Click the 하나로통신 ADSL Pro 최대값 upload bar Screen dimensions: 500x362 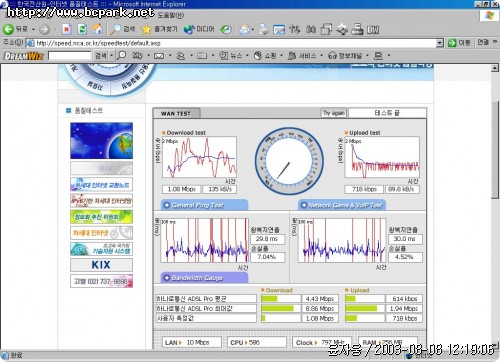point(365,308)
